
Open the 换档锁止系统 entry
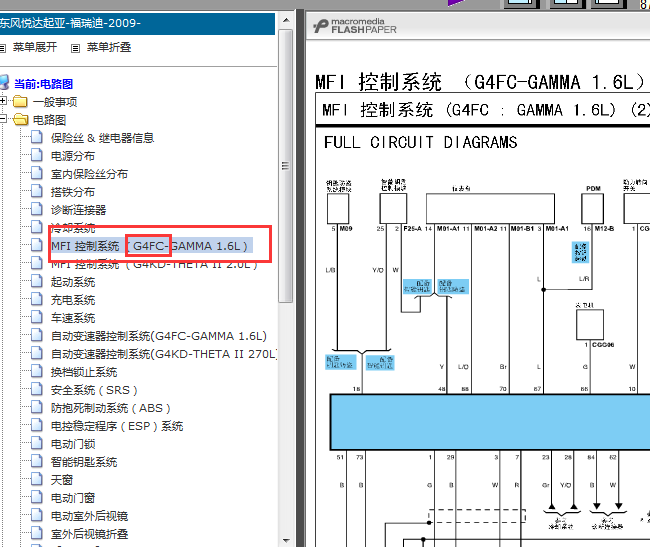(x=84, y=372)
